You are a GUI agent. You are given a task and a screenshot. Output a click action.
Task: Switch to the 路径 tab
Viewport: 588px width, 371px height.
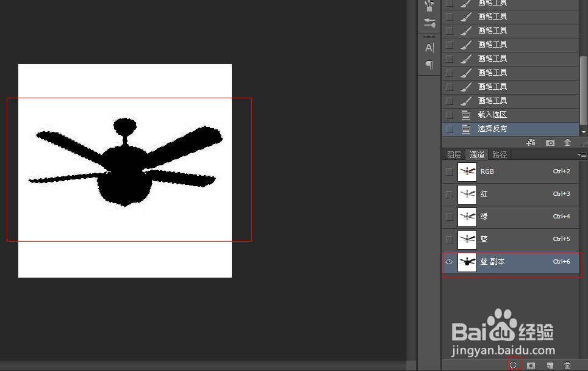pos(500,154)
